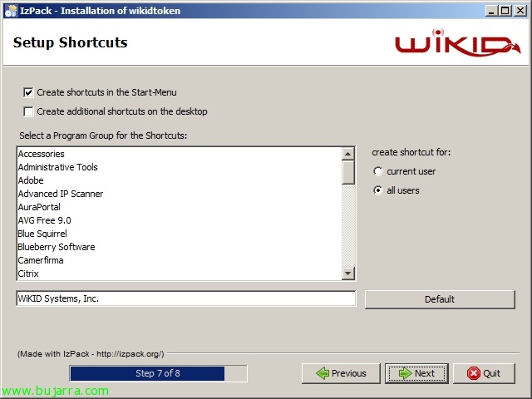Proceed with the Next button
The image size is (532, 399).
coord(416,373)
